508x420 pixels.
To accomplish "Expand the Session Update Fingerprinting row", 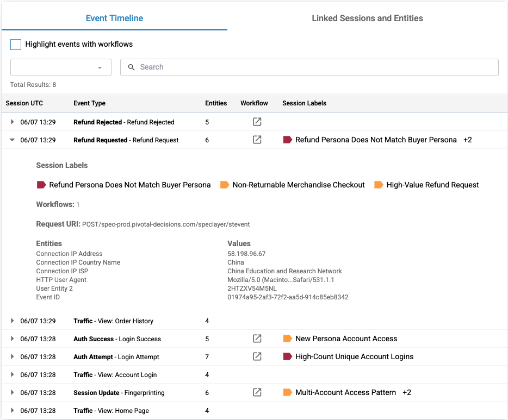I will click(12, 393).
